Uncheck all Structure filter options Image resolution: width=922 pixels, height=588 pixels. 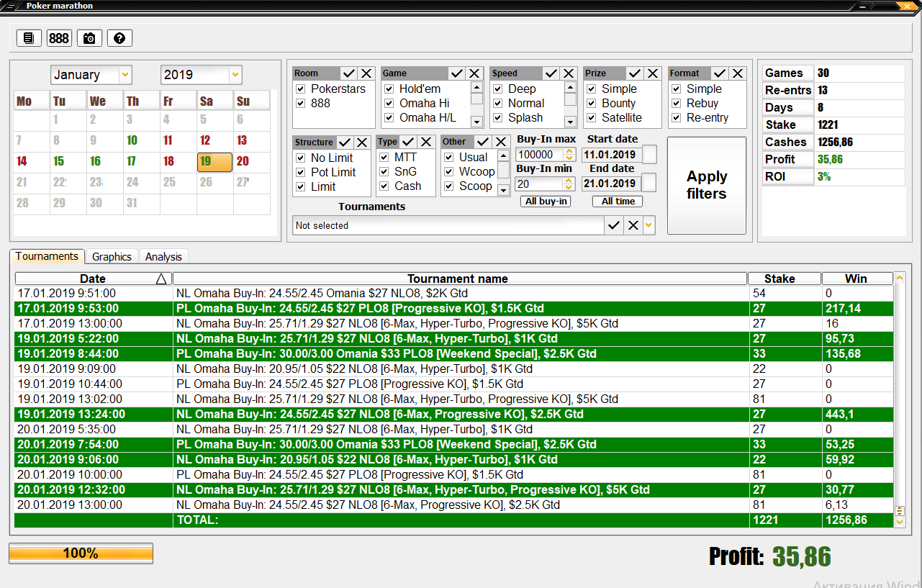pos(362,143)
